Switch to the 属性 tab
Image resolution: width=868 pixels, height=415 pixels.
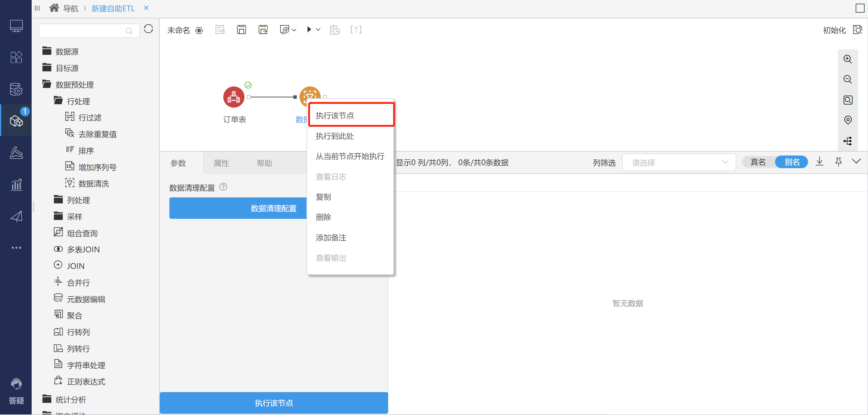222,163
